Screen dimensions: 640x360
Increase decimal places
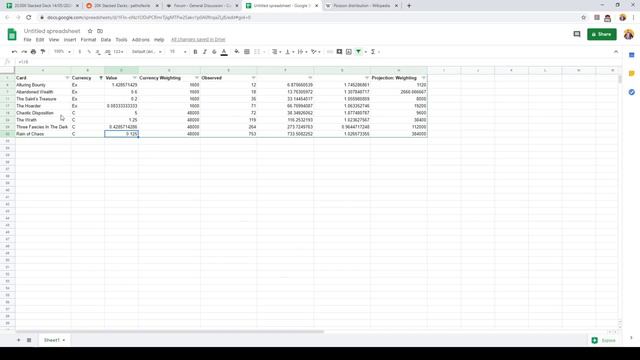point(108,52)
